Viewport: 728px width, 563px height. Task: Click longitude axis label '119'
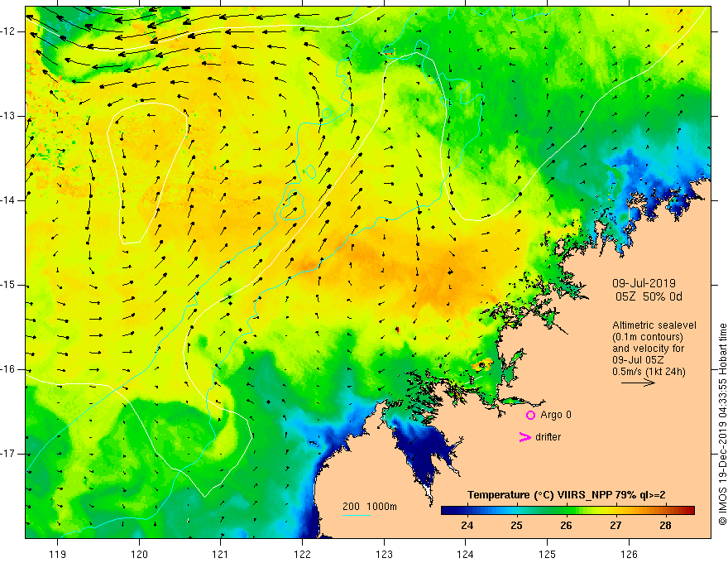click(58, 554)
